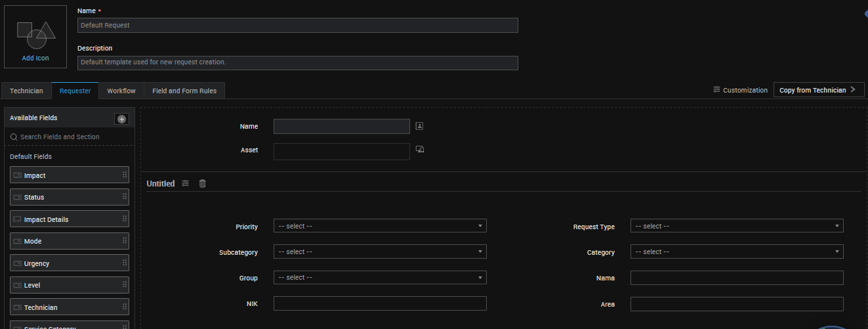Screen dimensions: 868x329
Task: Click the drag handle on Urgency field
Action: pyautogui.click(x=125, y=263)
